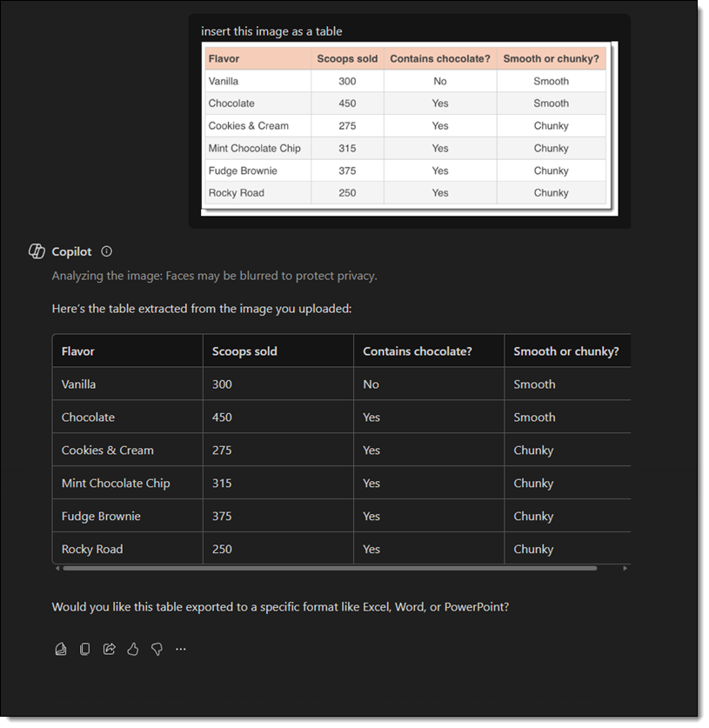The image size is (709, 728).
Task: Select the Scoops sold column header
Action: pyautogui.click(x=244, y=351)
